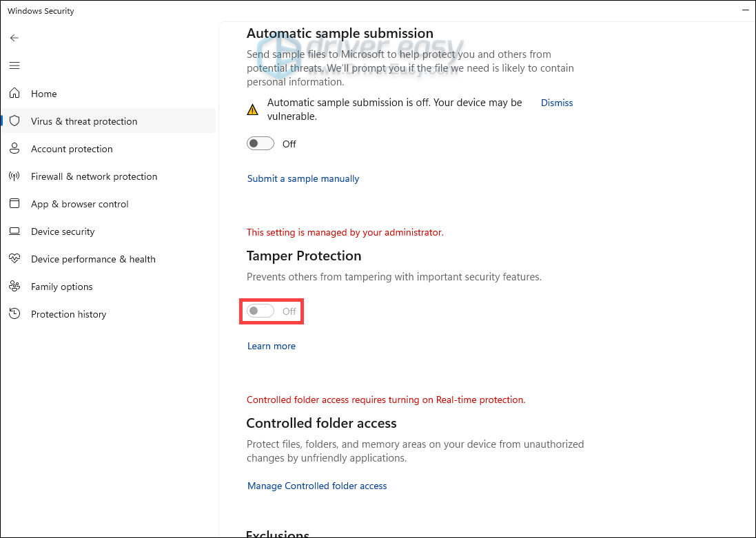The image size is (756, 538).
Task: Open Device security page
Action: click(108, 231)
